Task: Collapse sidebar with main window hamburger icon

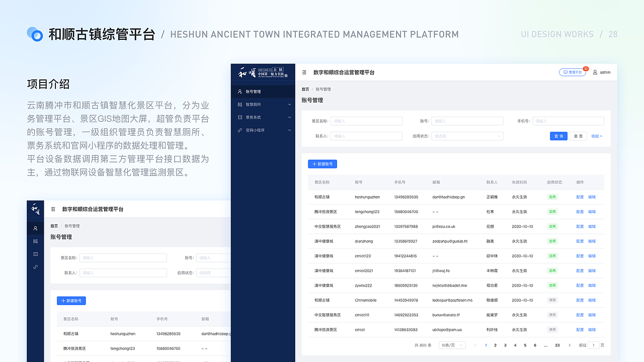Action: [x=304, y=72]
